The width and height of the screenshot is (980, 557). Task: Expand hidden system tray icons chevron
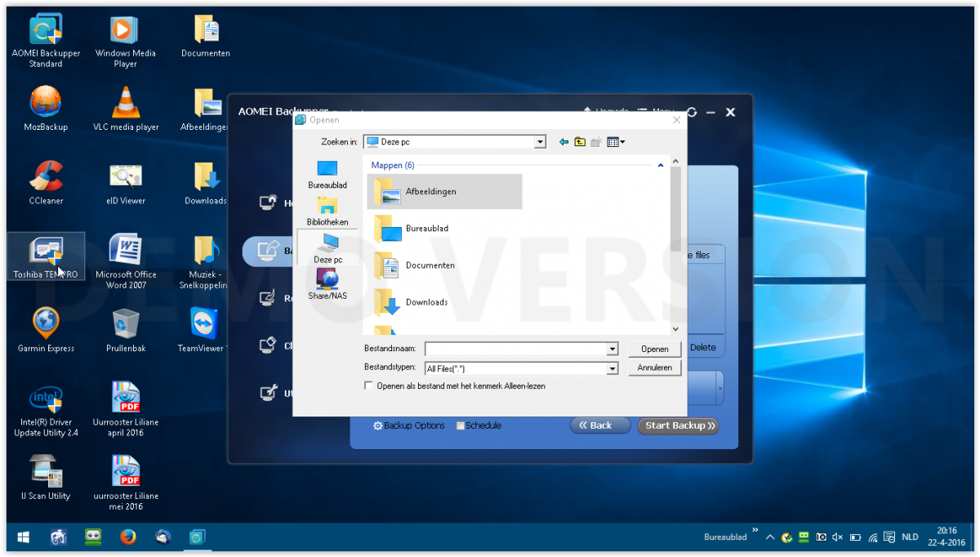point(770,537)
